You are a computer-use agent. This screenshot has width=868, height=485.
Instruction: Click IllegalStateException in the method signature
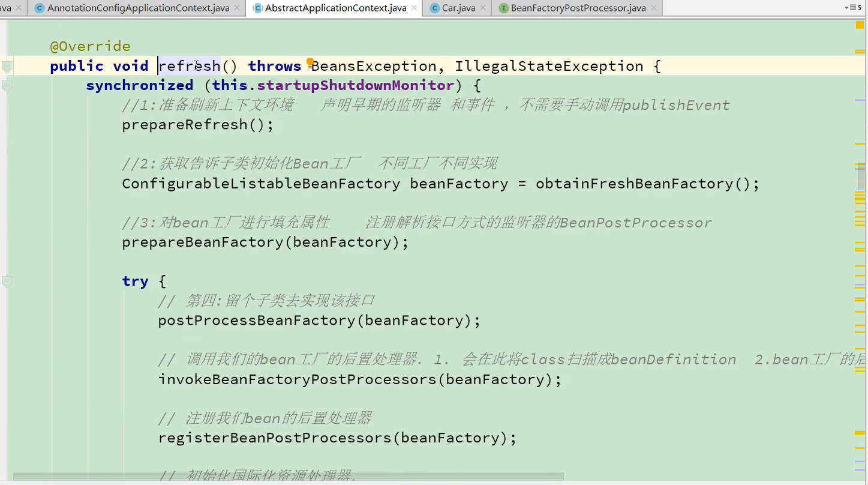click(x=549, y=66)
